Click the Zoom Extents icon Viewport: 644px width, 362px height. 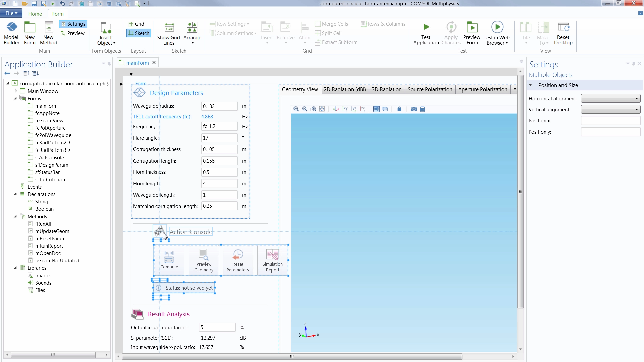pos(322,109)
